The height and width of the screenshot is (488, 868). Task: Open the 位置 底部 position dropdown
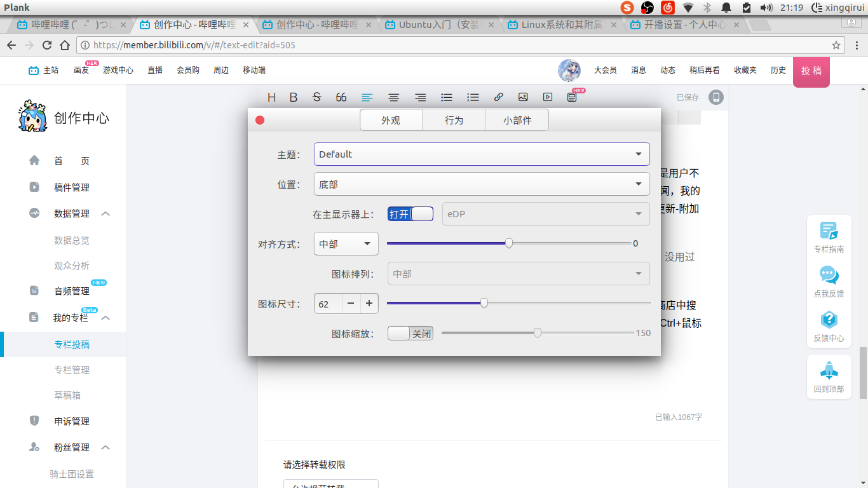tap(482, 184)
